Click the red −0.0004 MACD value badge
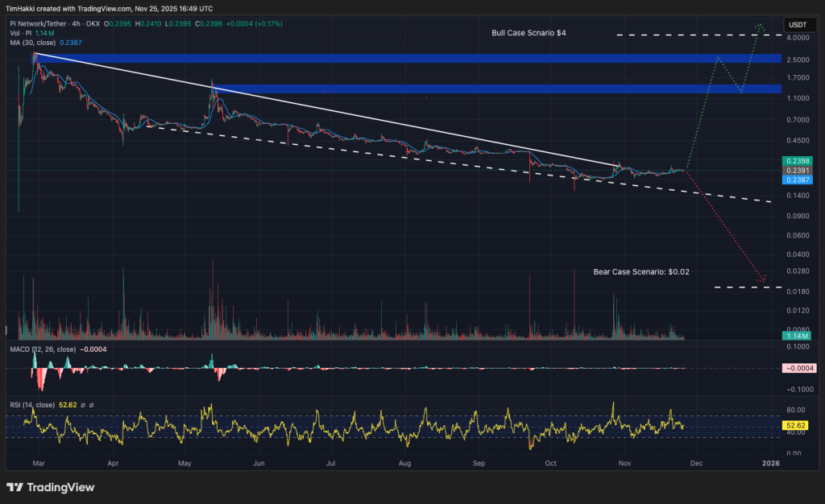825x504 pixels. click(798, 367)
